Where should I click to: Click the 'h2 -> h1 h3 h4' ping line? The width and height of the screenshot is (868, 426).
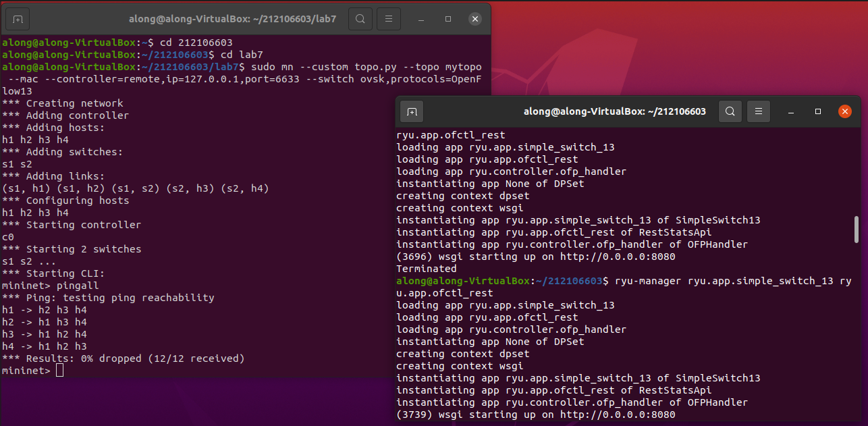[x=45, y=322]
